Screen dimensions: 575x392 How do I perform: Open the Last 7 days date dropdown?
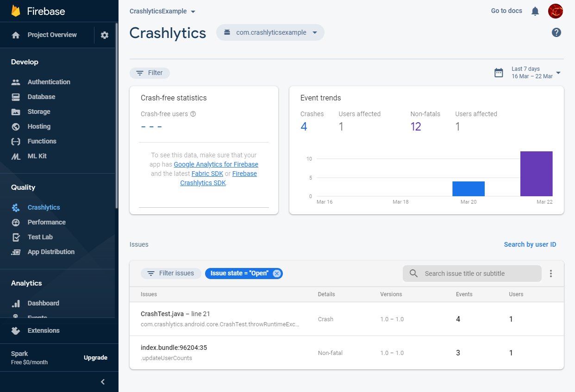[x=536, y=73]
